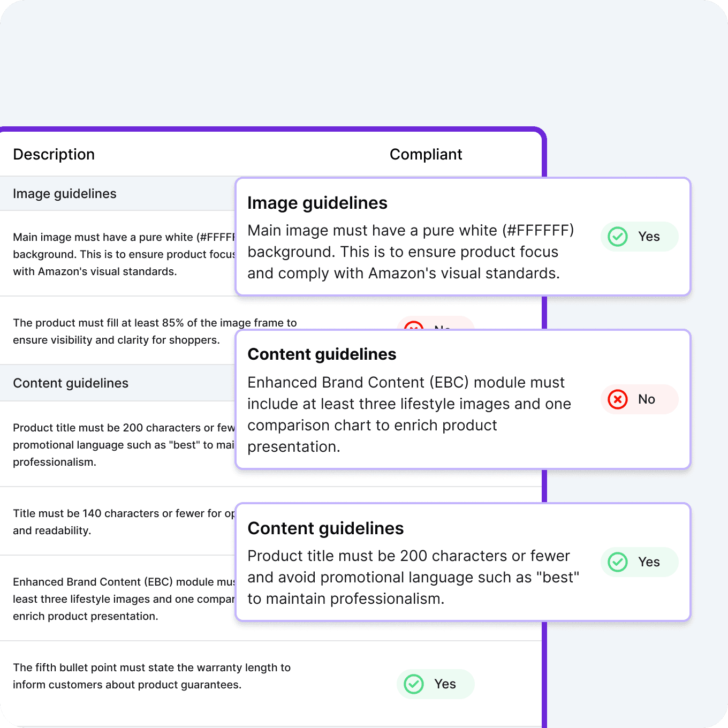Collapse the Content guidelines section row
The height and width of the screenshot is (728, 728).
71,383
